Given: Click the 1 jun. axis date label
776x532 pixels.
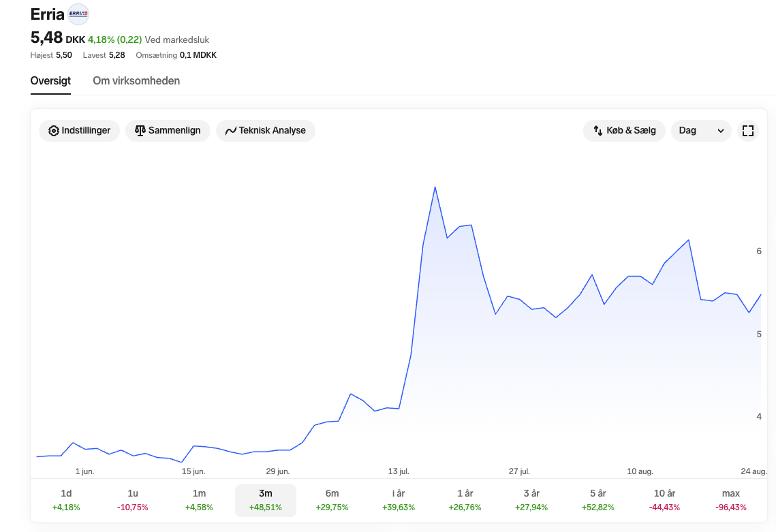Looking at the screenshot, I should click(x=84, y=471).
